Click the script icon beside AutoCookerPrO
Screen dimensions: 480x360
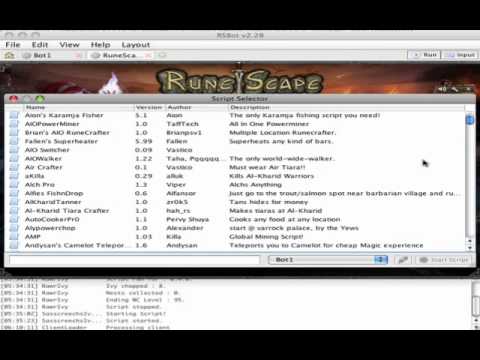[14, 219]
